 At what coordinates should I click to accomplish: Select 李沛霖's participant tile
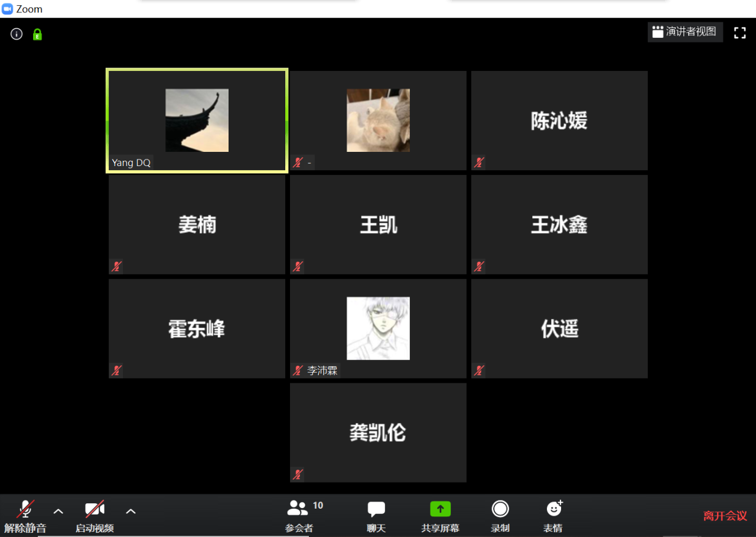coord(378,328)
